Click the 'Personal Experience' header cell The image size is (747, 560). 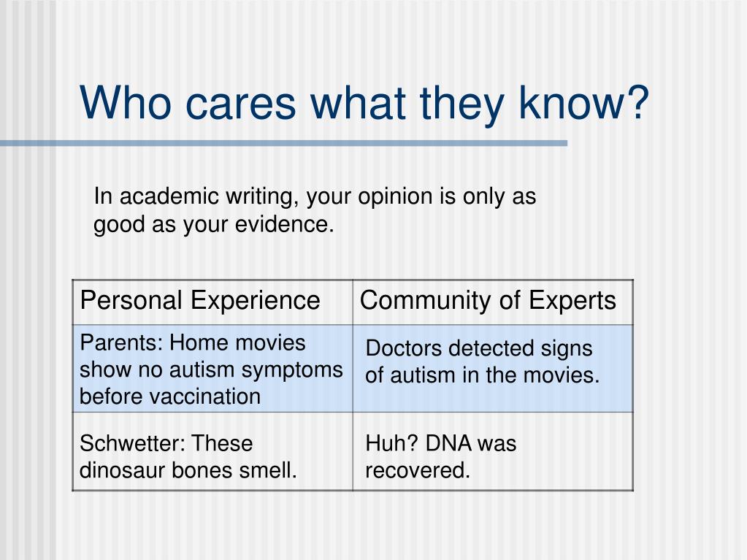pos(212,302)
